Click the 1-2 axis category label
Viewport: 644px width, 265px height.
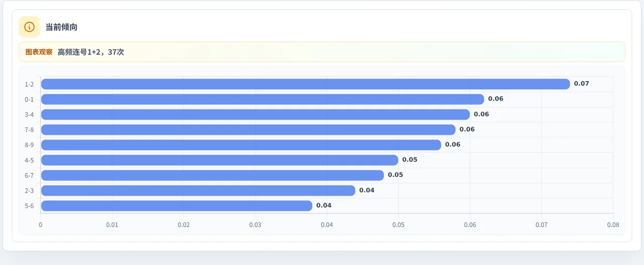click(29, 84)
